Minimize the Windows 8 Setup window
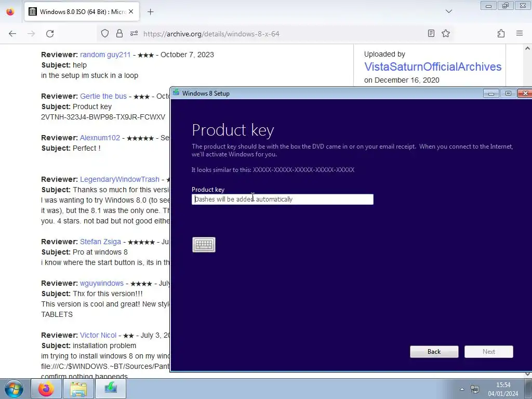Viewport: 532px width, 399px height. pyautogui.click(x=491, y=94)
